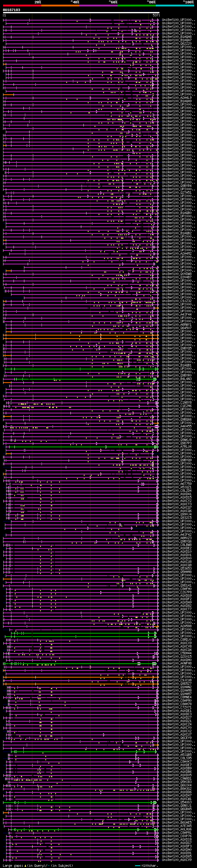
Task: Select the UniRef100_Q6CEY9 label
Action: click(177, 738)
